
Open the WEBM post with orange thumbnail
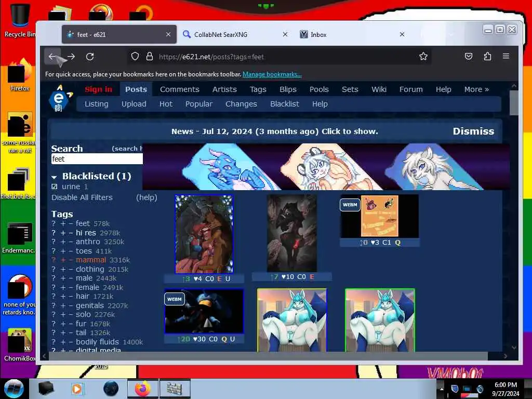[379, 216]
